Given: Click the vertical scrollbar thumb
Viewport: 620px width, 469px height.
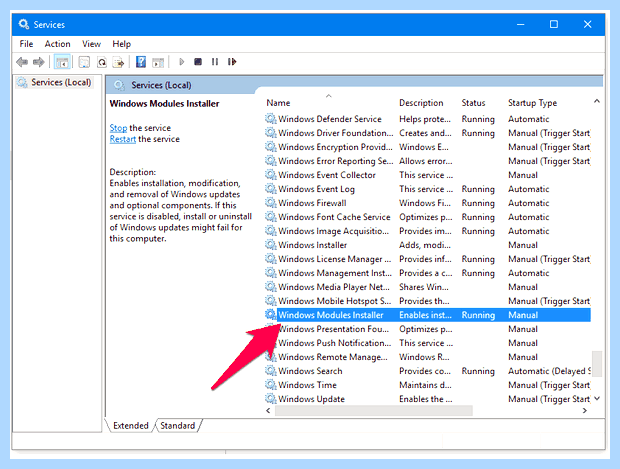Looking at the screenshot, I should click(597, 363).
